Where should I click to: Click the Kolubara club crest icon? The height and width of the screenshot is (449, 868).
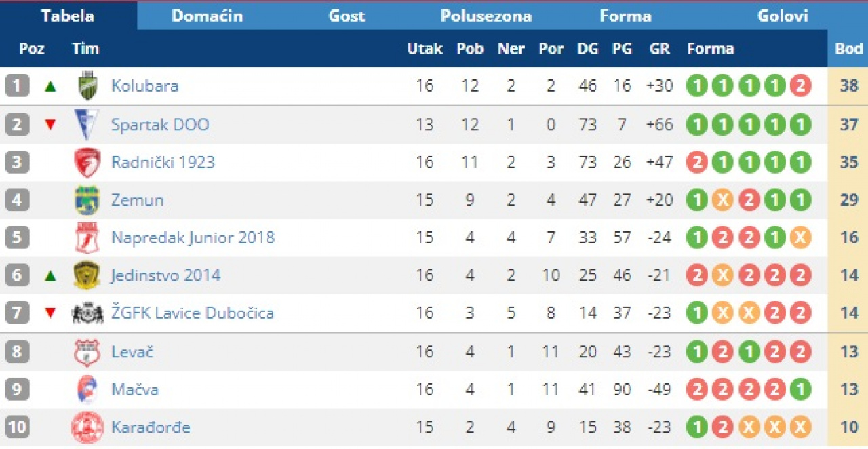[x=87, y=86]
